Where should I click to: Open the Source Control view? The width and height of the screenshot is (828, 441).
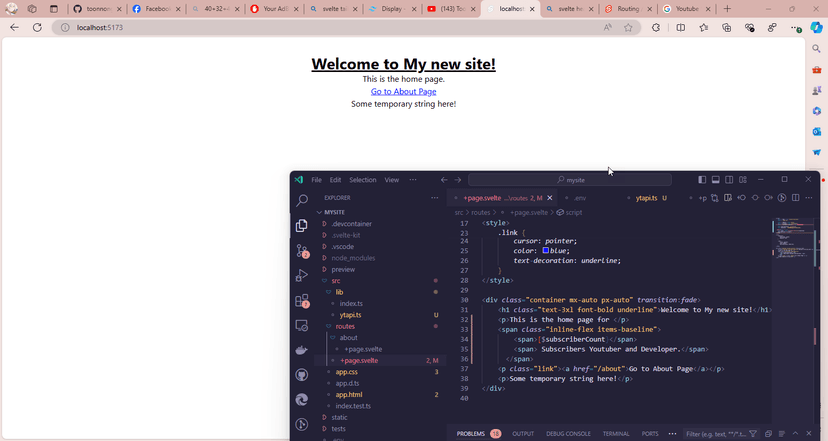coord(301,251)
